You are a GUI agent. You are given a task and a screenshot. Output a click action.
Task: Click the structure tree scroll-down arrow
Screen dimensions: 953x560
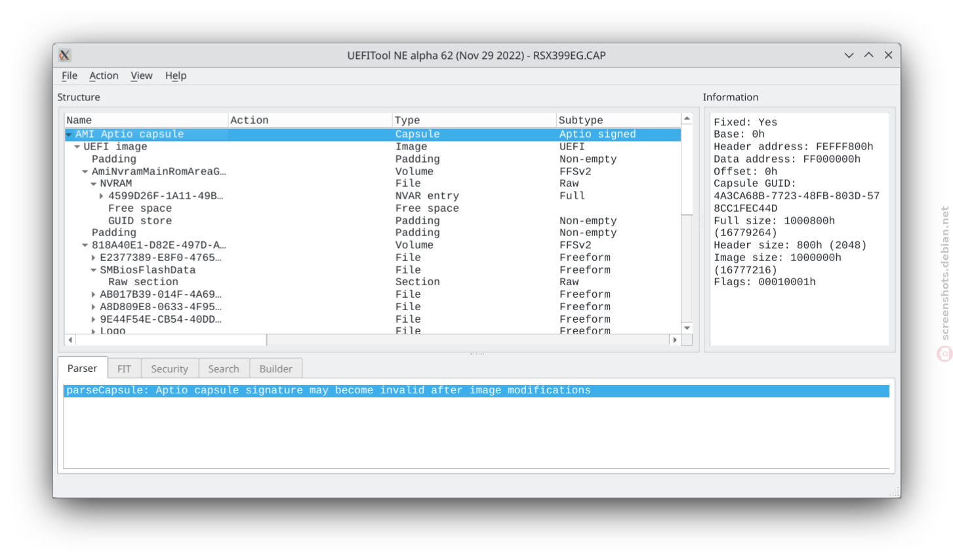687,328
